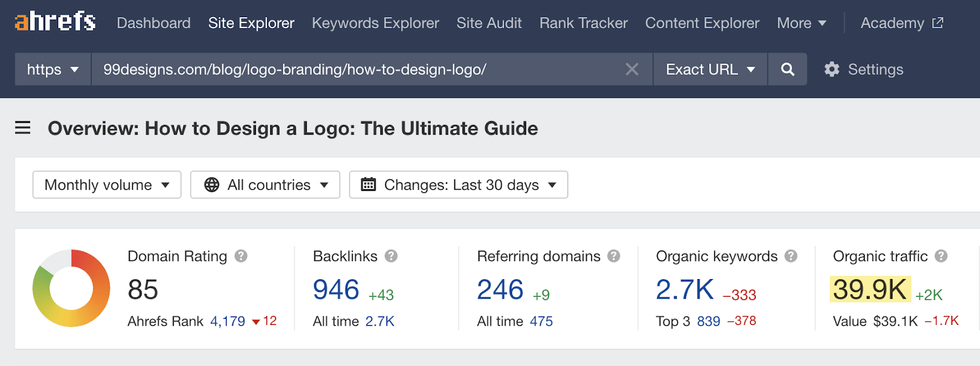Click the URL input field
The height and width of the screenshot is (366, 980).
(355, 69)
